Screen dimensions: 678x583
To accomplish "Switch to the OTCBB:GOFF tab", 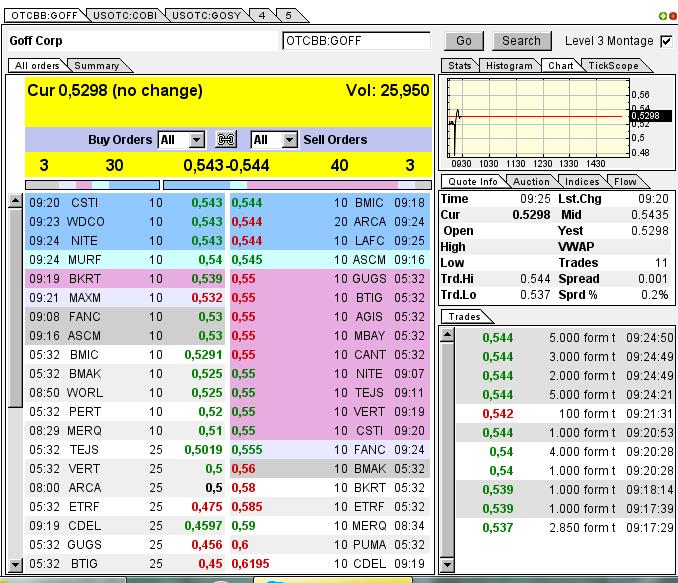I will [44, 16].
